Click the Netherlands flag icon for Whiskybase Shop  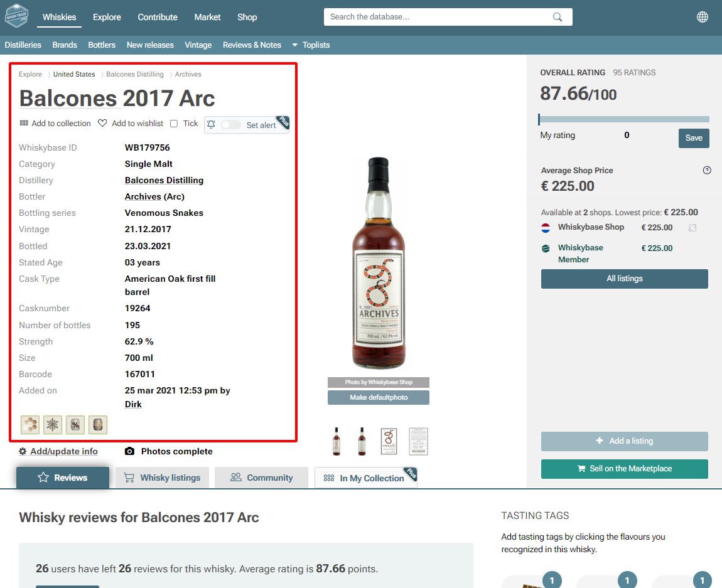pyautogui.click(x=546, y=227)
